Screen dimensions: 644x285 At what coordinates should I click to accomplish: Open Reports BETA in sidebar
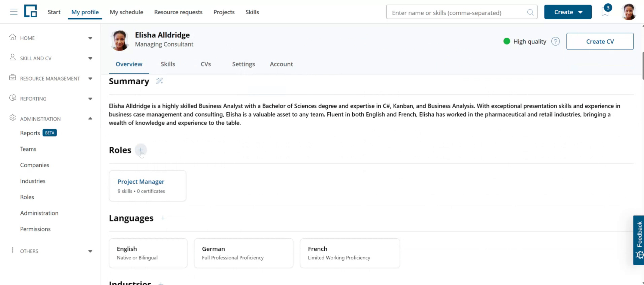pos(39,133)
